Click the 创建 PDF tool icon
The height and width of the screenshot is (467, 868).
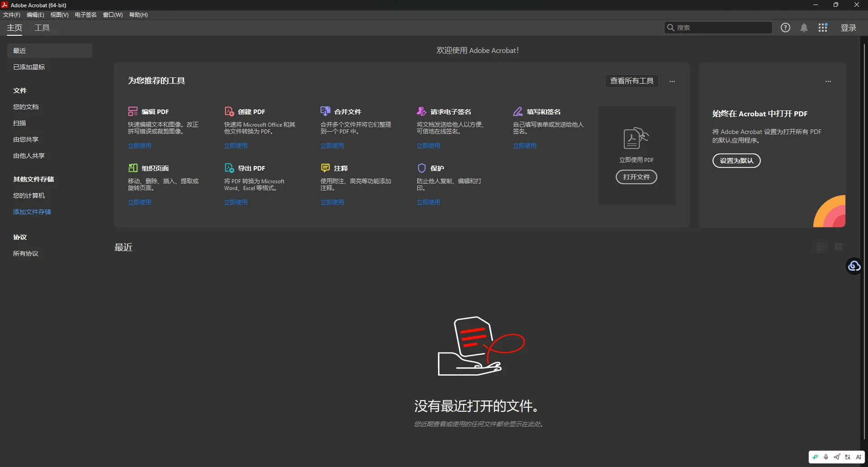tap(229, 111)
